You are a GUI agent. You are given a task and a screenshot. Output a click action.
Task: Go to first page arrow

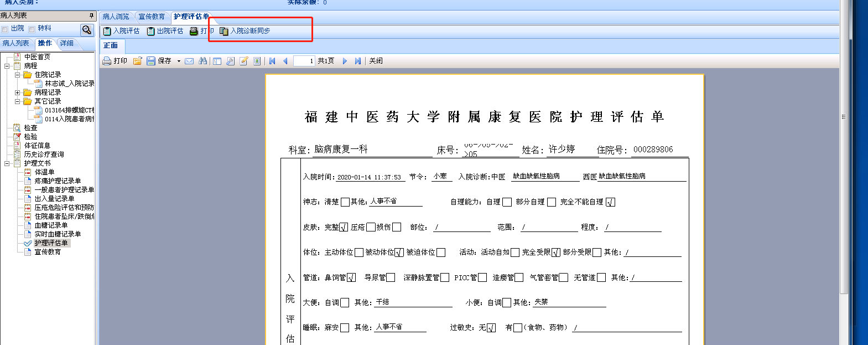tap(272, 61)
